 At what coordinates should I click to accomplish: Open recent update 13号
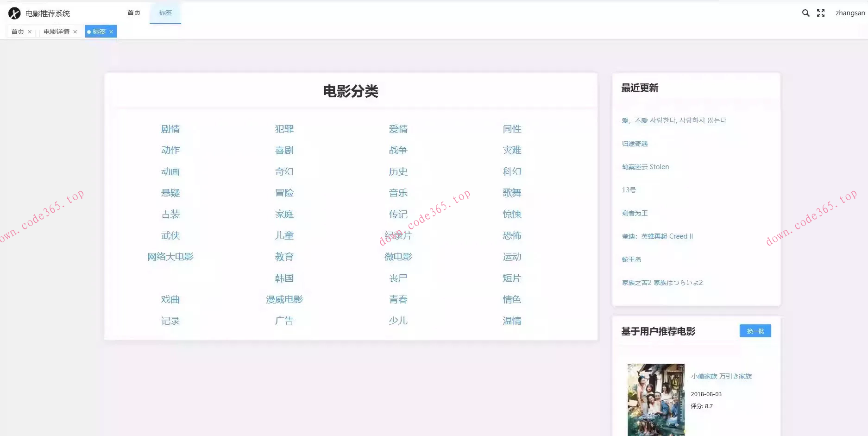(629, 190)
